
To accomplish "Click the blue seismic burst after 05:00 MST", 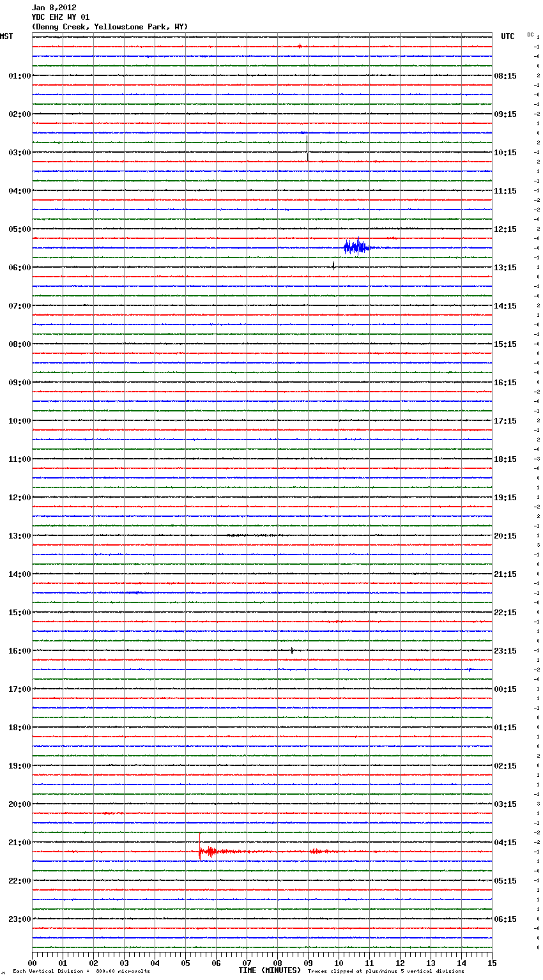I will pos(358,247).
